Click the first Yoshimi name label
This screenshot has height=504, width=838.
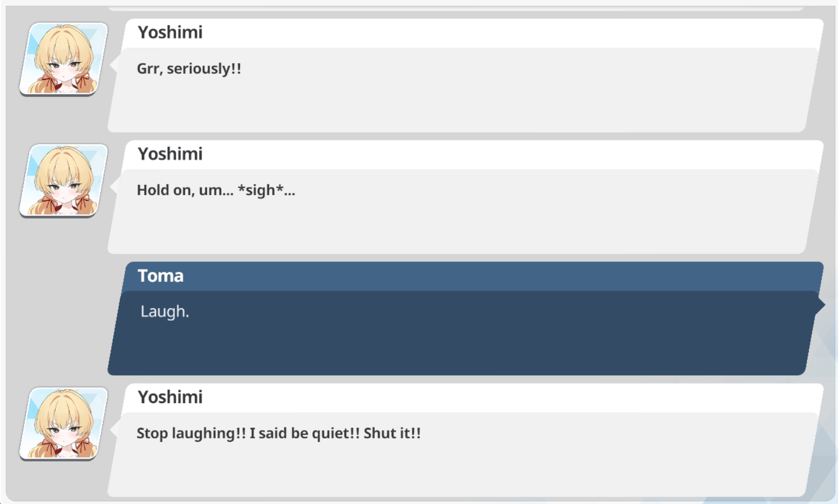pyautogui.click(x=170, y=32)
